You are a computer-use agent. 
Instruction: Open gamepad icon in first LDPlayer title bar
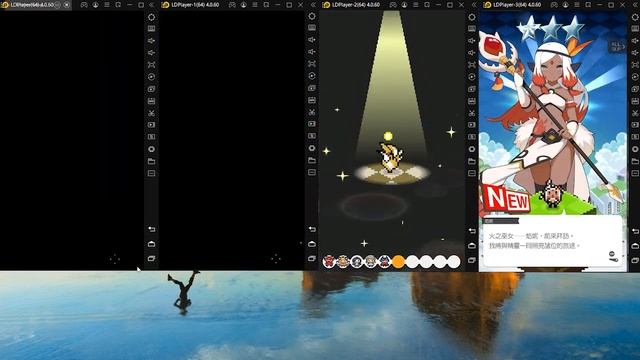84,5
